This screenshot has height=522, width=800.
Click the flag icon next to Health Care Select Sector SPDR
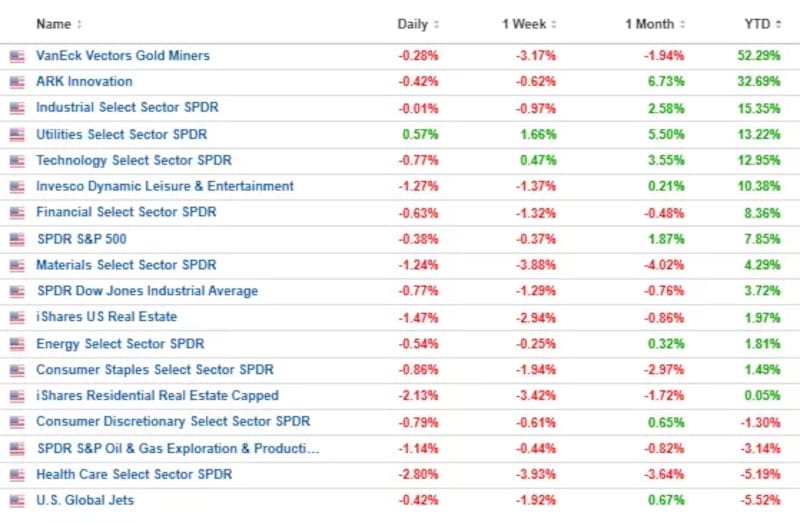pos(17,474)
